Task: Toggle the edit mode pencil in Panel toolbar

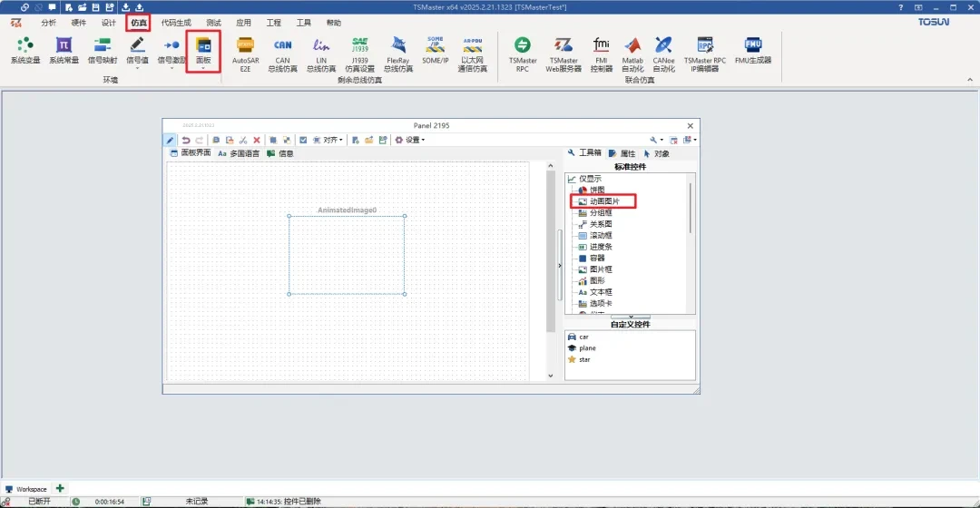Action: [171, 140]
